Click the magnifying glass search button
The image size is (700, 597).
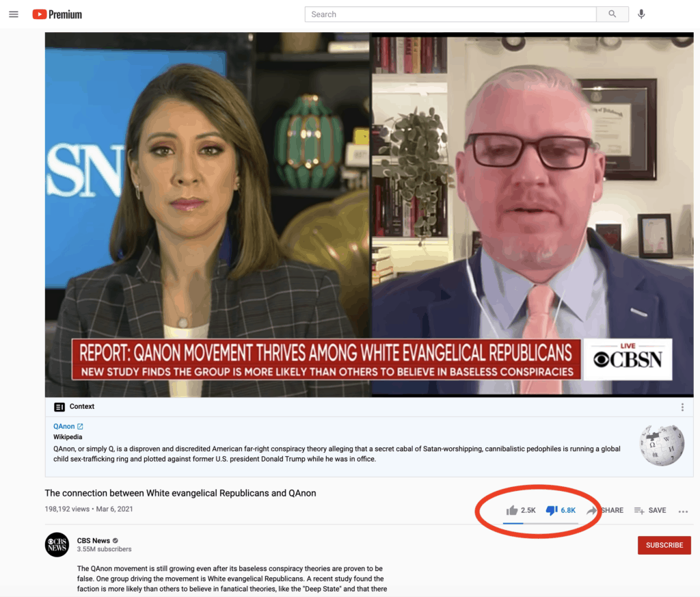(x=612, y=14)
